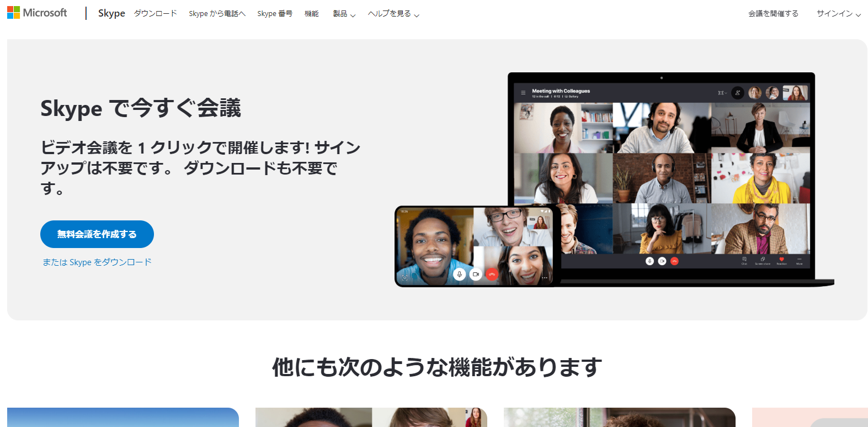This screenshot has width=868, height=427.
Task: Click the heart Reaction icon on the laptop screen
Action: (x=781, y=259)
